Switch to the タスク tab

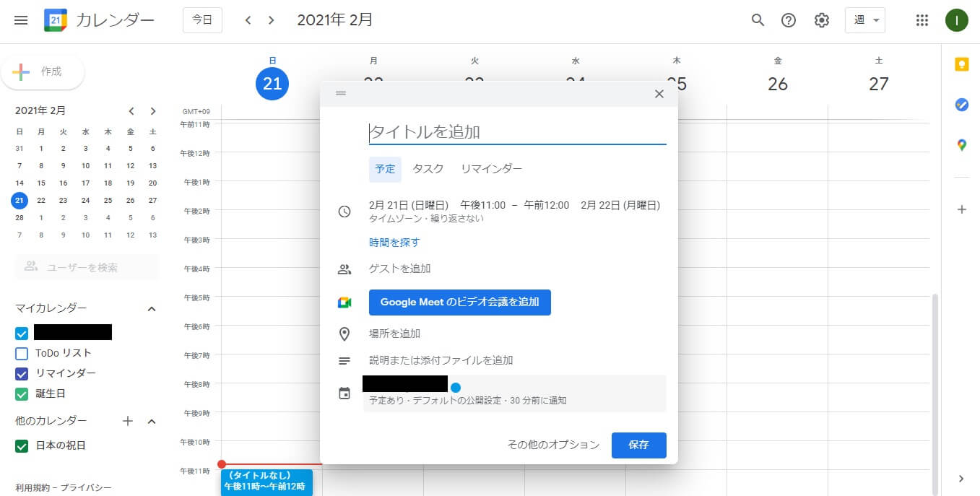pyautogui.click(x=428, y=169)
